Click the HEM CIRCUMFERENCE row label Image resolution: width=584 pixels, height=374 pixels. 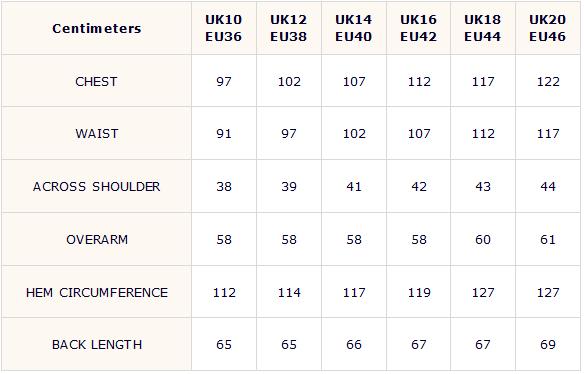click(x=96, y=292)
